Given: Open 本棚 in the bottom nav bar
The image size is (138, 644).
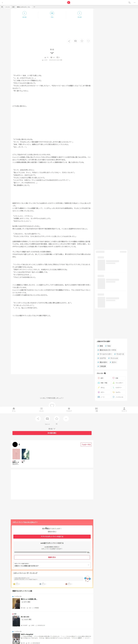Looking at the screenshot, I should pos(96,409).
